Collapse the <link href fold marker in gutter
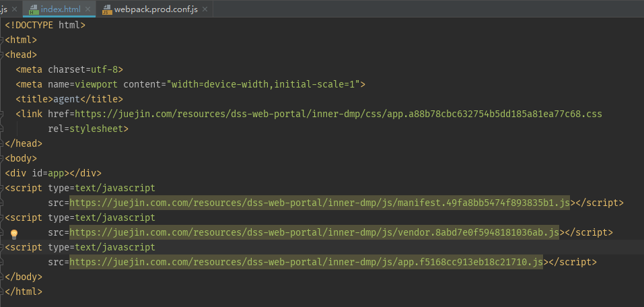The height and width of the screenshot is (307, 644). 1,114
